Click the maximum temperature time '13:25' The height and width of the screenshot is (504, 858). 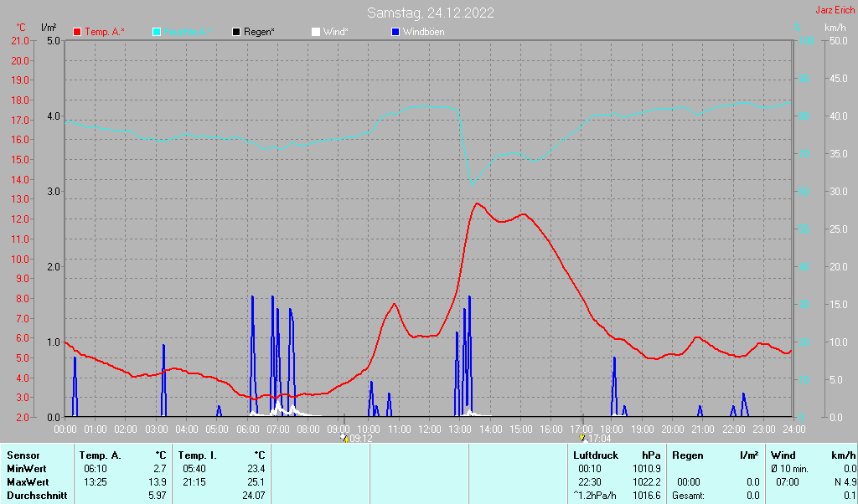(x=96, y=483)
